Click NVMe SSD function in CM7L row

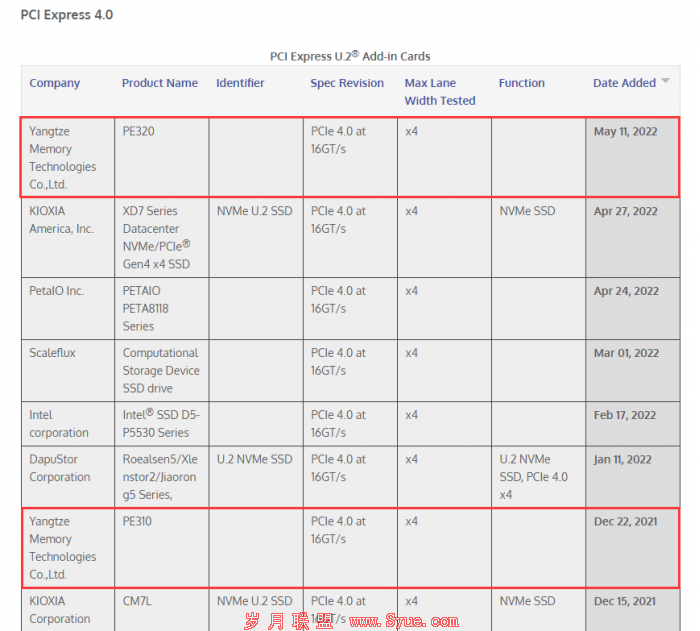[538, 610]
